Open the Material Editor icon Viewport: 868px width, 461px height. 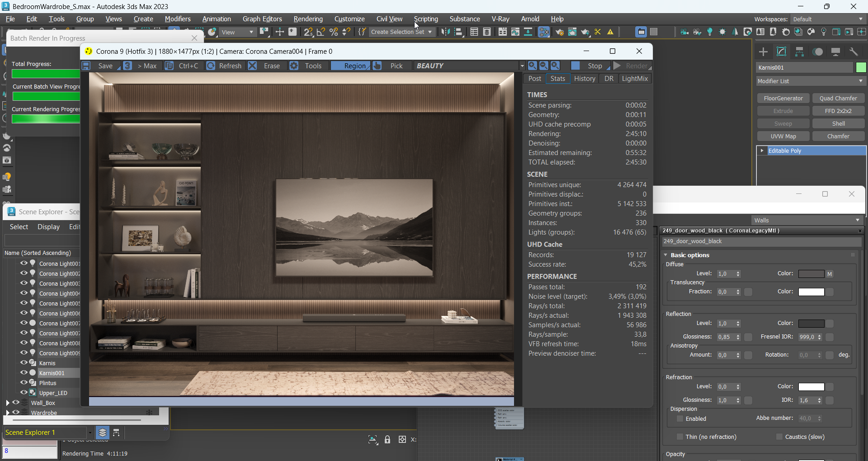(811, 32)
